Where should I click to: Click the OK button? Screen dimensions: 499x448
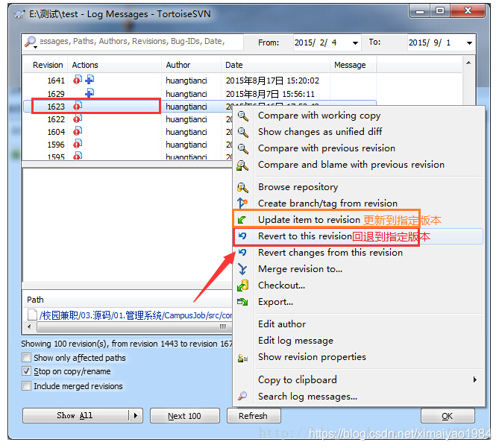pyautogui.click(x=447, y=415)
